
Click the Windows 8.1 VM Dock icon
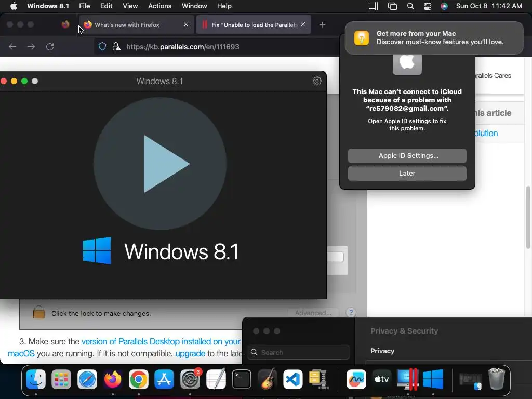click(x=433, y=379)
